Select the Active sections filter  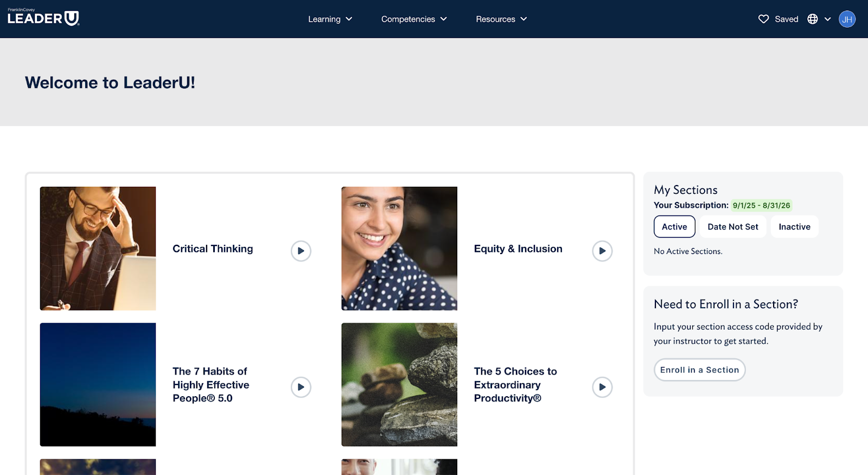[674, 227]
